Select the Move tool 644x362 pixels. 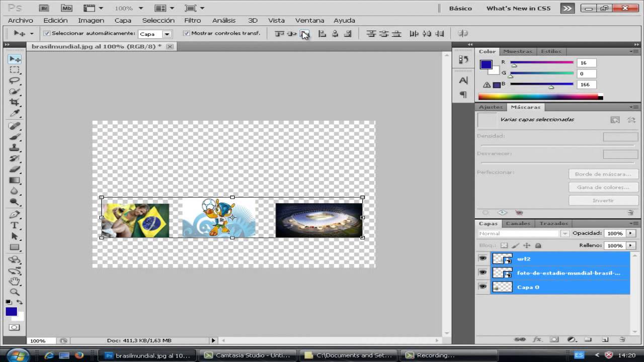click(x=15, y=59)
